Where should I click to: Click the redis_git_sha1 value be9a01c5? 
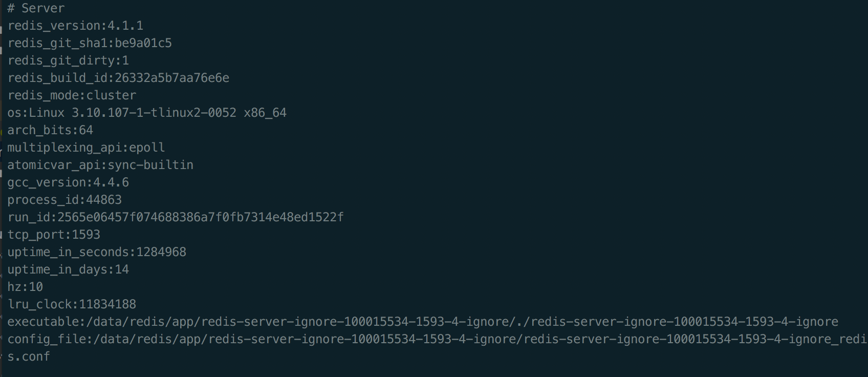pos(143,43)
